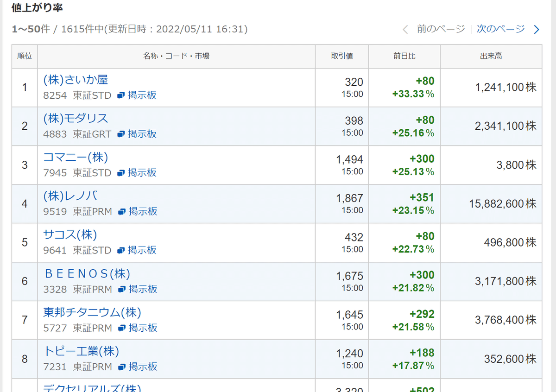This screenshot has height=392, width=556.
Task: Click stock code 9519
Action: click(55, 211)
